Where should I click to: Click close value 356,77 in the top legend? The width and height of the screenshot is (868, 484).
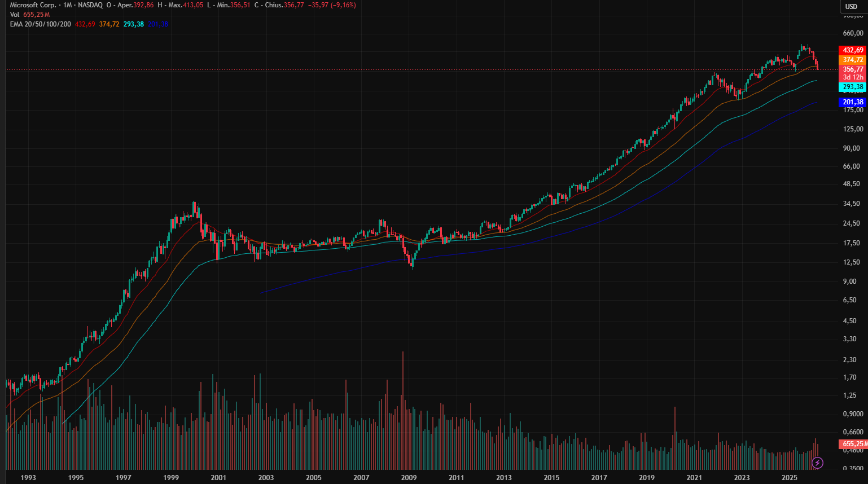point(293,5)
